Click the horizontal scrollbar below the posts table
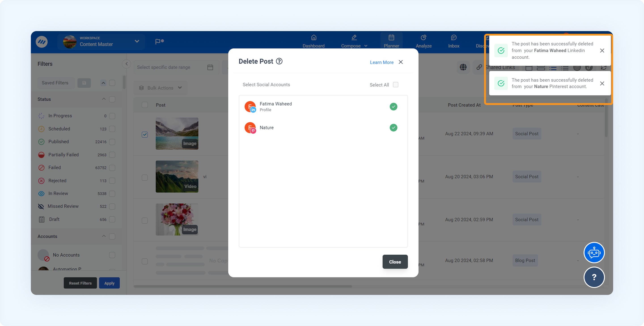 [243, 286]
